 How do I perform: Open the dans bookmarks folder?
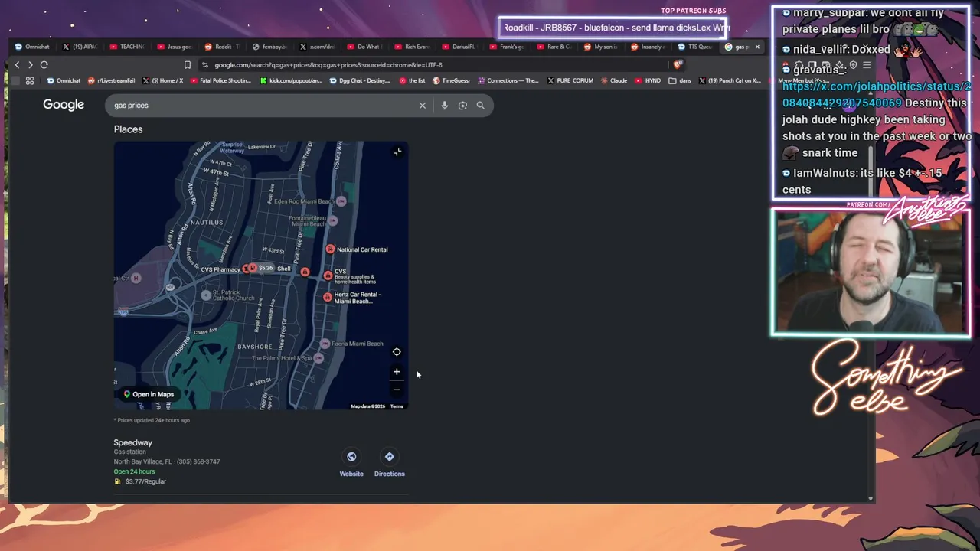pos(680,80)
